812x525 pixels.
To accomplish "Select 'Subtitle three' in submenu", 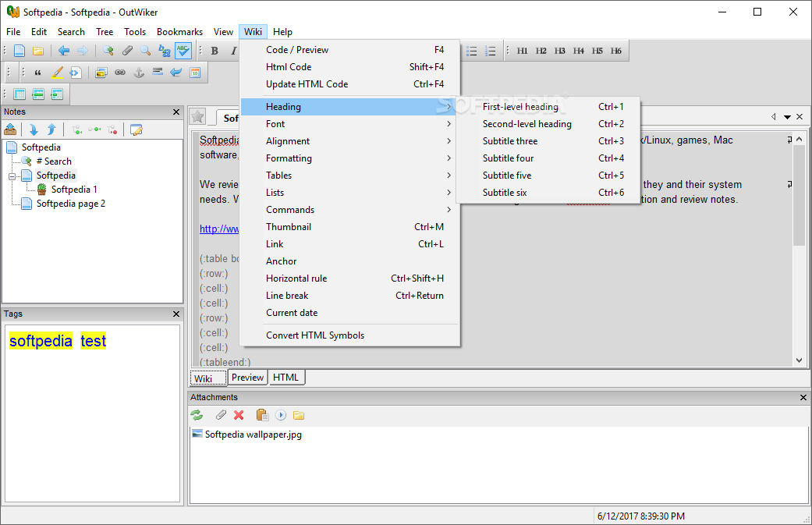I will 548,141.
